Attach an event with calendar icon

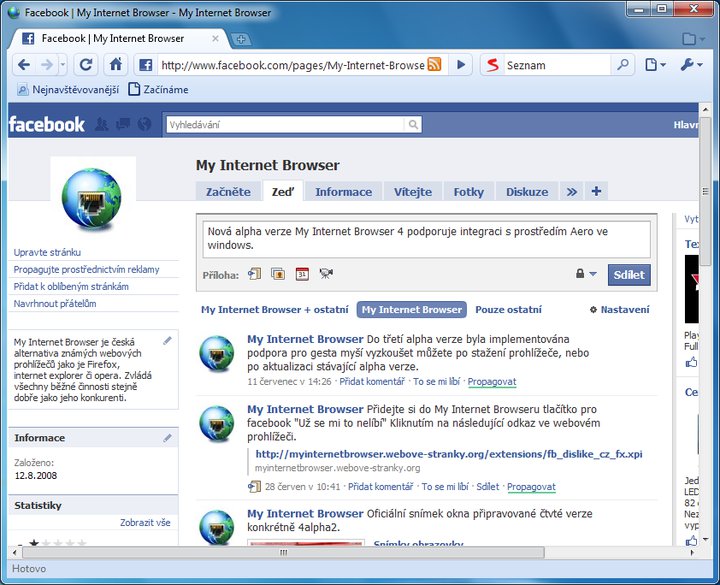[x=302, y=274]
